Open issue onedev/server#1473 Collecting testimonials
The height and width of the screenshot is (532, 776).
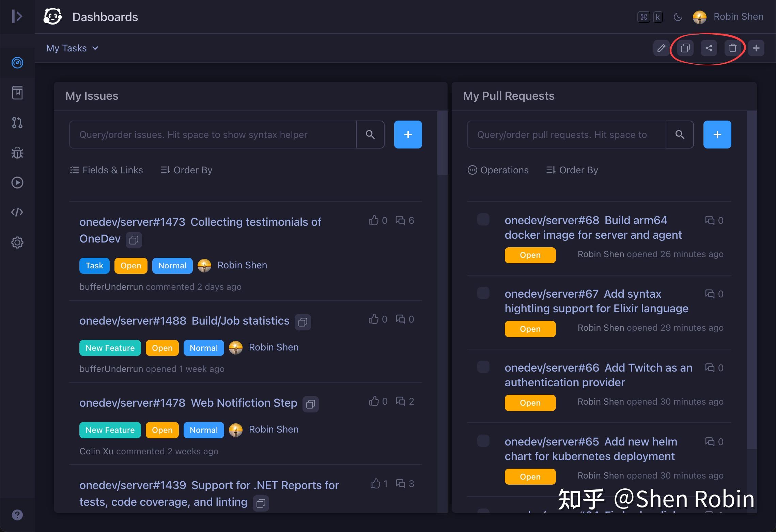[200, 230]
